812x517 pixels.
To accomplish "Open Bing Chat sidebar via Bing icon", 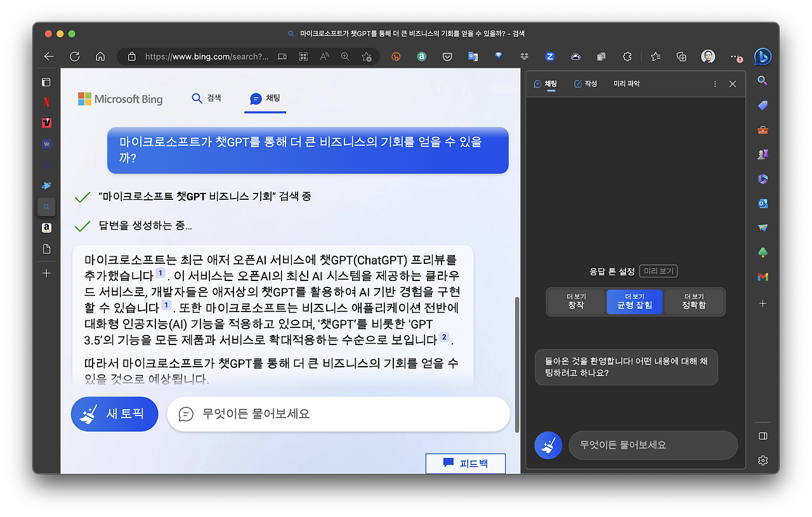I will pyautogui.click(x=763, y=56).
